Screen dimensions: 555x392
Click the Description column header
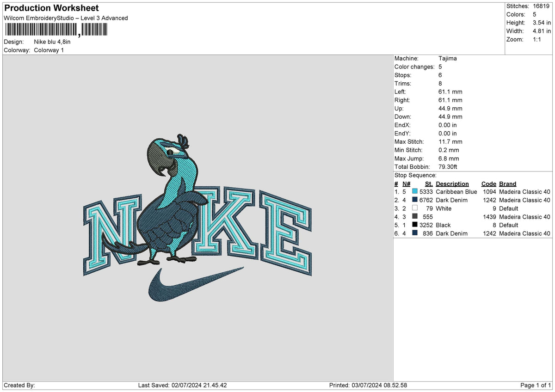tap(452, 184)
